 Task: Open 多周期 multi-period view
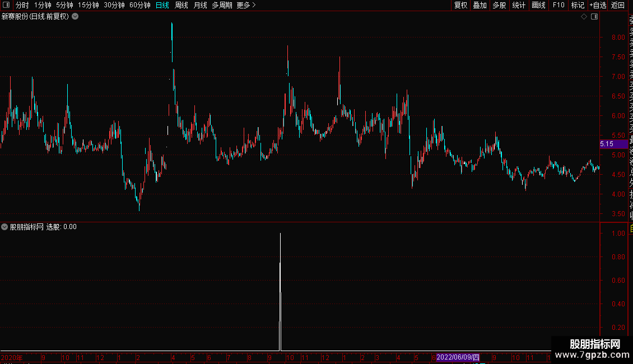point(222,5)
